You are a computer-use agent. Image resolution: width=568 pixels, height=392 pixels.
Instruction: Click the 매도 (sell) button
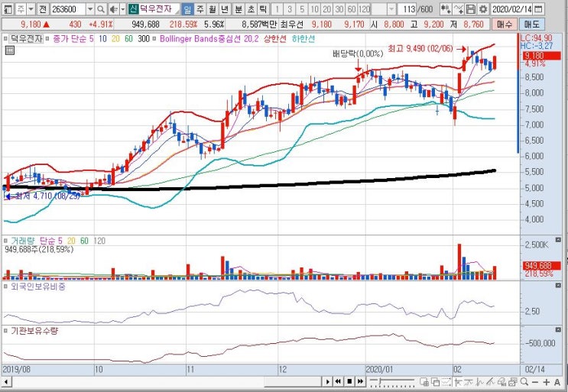click(532, 24)
